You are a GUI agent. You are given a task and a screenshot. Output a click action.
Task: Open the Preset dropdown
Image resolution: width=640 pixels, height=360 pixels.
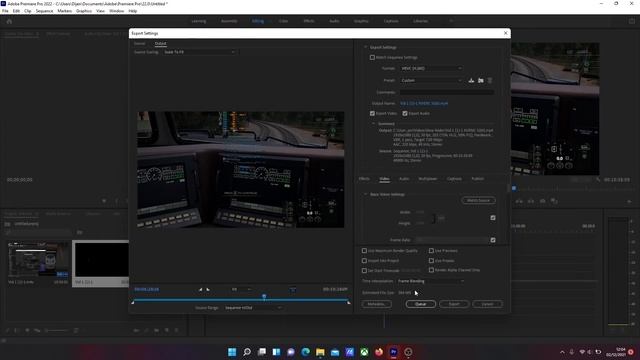(x=431, y=80)
